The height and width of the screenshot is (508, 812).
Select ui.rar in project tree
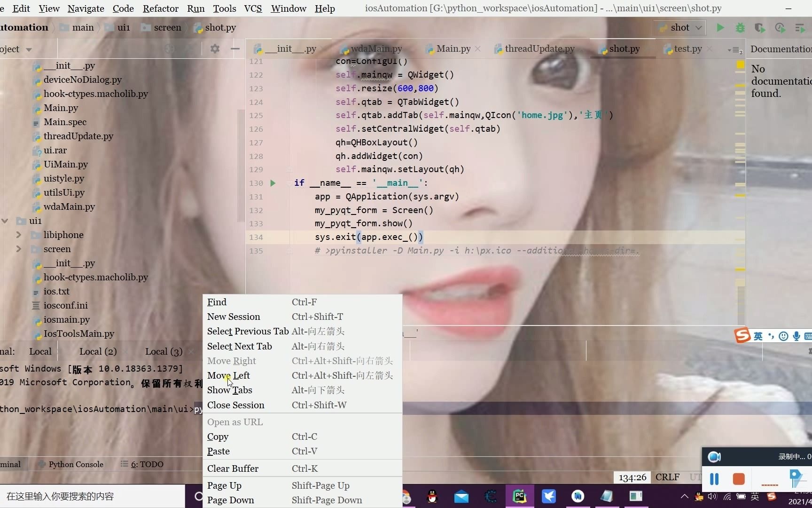55,150
